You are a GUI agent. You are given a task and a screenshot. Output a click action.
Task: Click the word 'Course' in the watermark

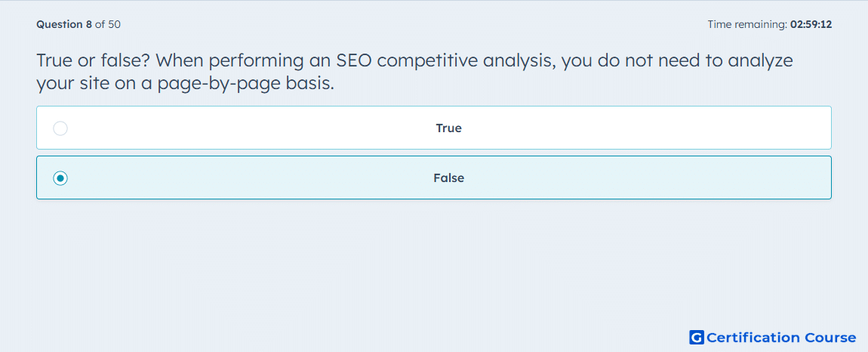pos(830,337)
